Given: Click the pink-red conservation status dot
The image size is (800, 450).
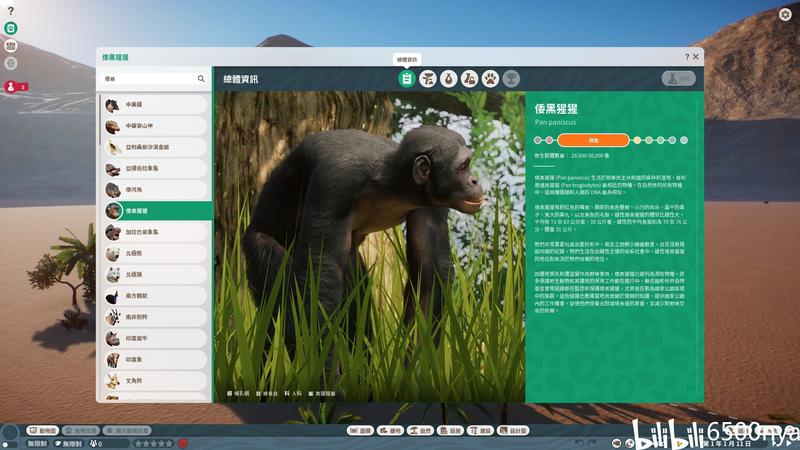Looking at the screenshot, I should [549, 140].
